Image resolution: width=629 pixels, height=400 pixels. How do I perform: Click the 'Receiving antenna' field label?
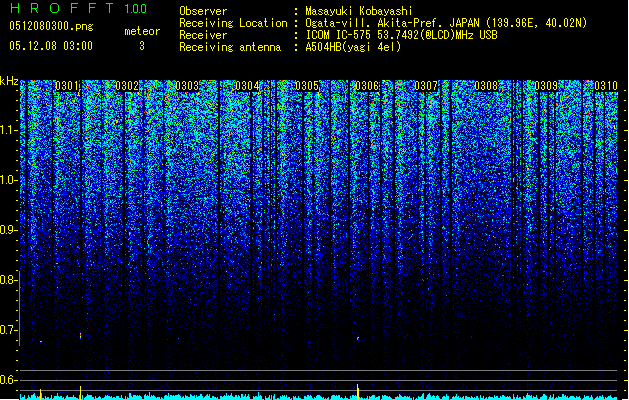(230, 47)
